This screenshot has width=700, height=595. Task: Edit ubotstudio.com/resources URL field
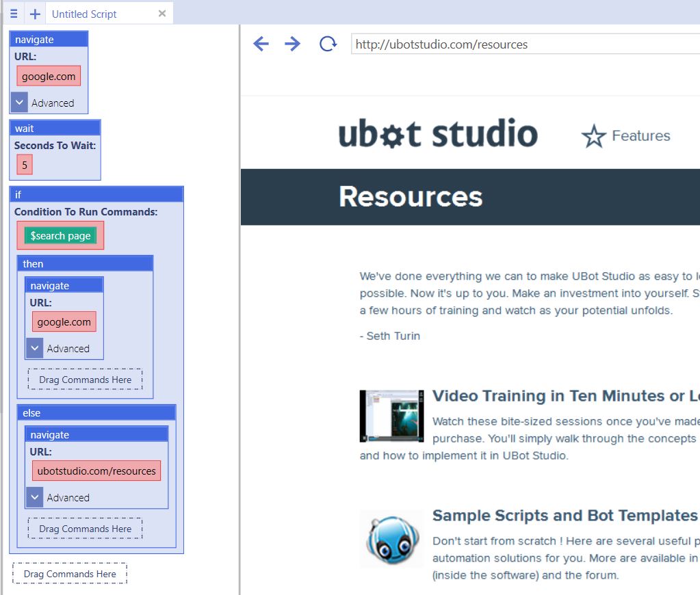96,471
